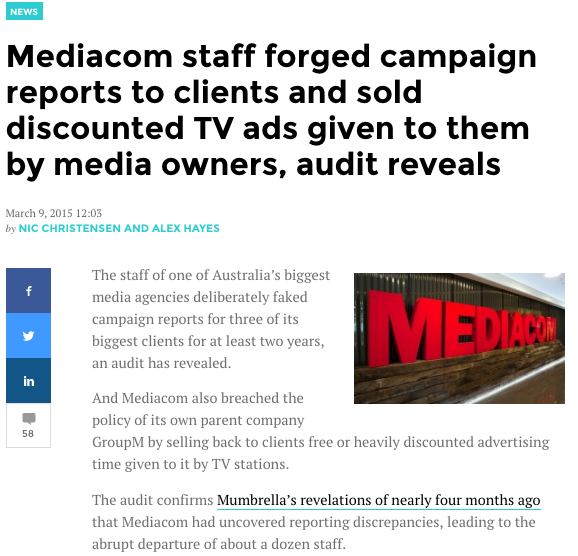The width and height of the screenshot is (578, 556).
Task: Open the Mediacom red sign photo
Action: click(459, 338)
